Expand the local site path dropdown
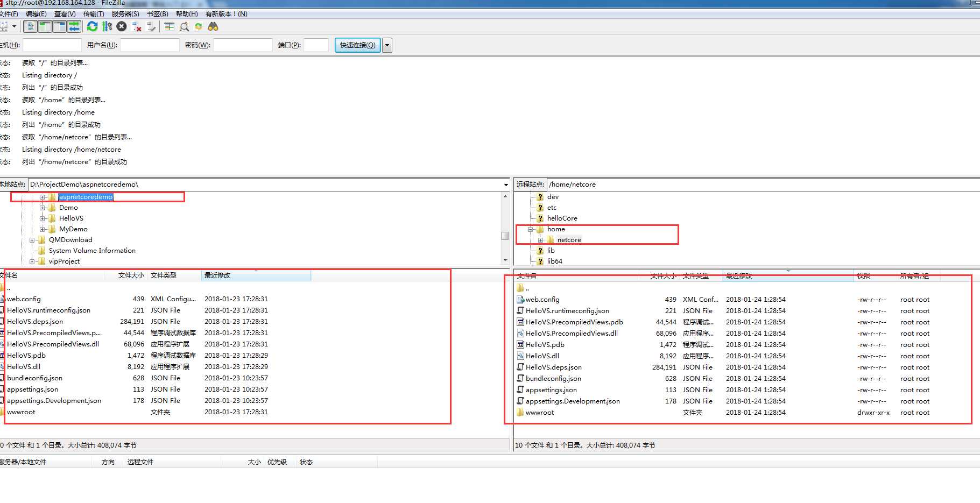The height and width of the screenshot is (503, 980). coord(505,185)
